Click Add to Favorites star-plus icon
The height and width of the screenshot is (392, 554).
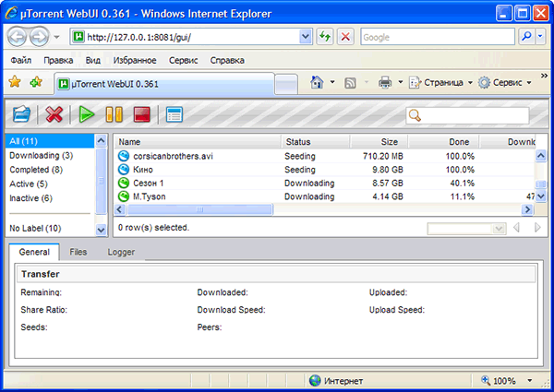point(36,82)
